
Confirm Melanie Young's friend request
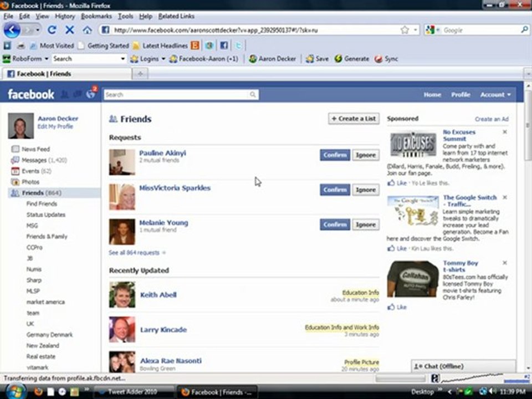point(335,224)
